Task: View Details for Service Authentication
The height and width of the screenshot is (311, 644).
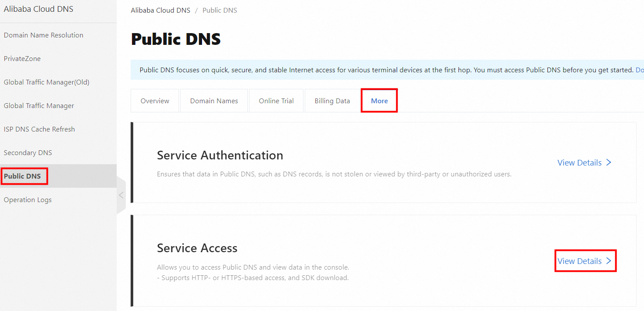Action: (584, 162)
